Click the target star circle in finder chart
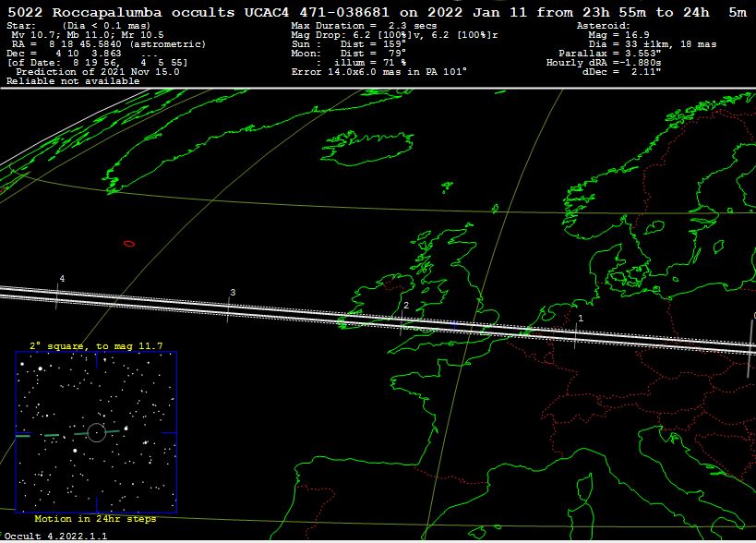The height and width of the screenshot is (543, 756). point(96,431)
